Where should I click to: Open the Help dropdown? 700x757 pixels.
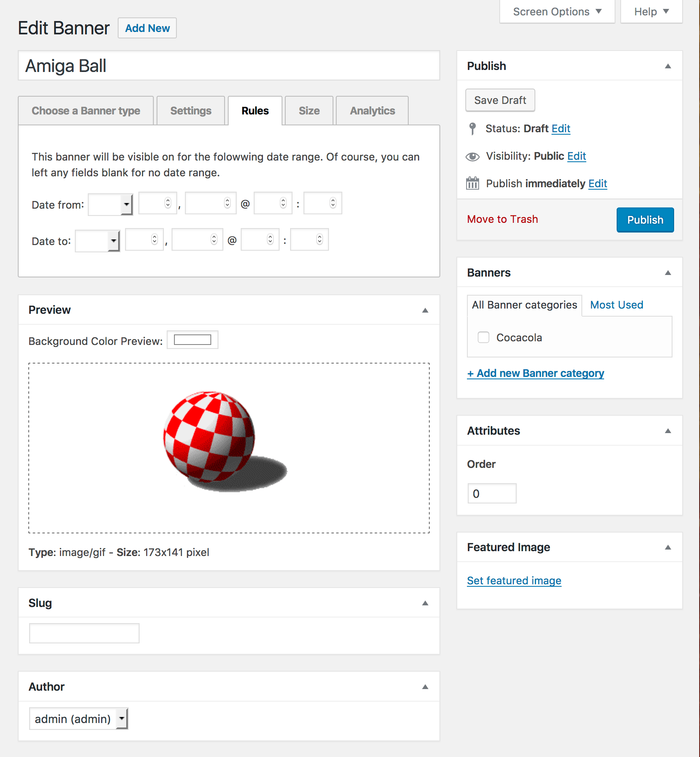coord(651,12)
